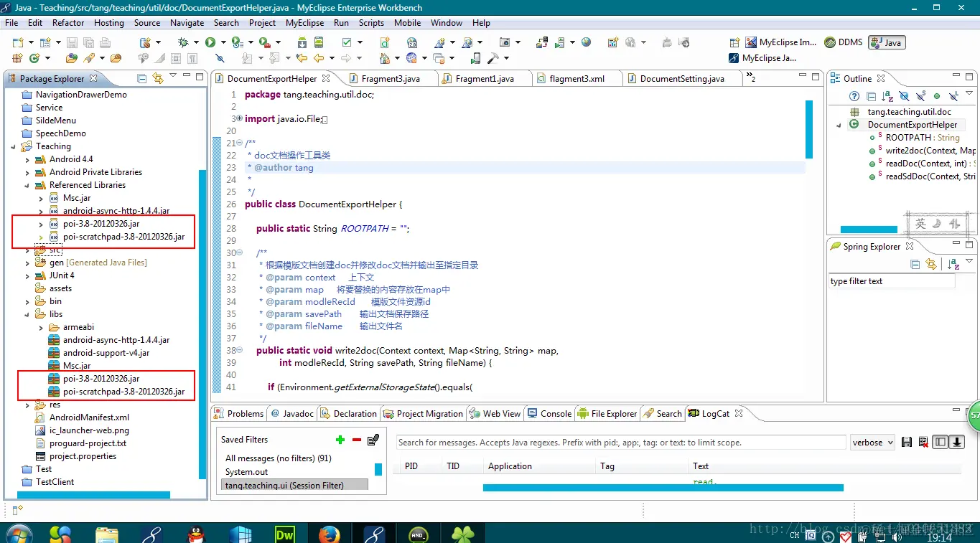Click the Spring Explorer filter text field
The height and width of the screenshot is (543, 980).
coord(892,281)
